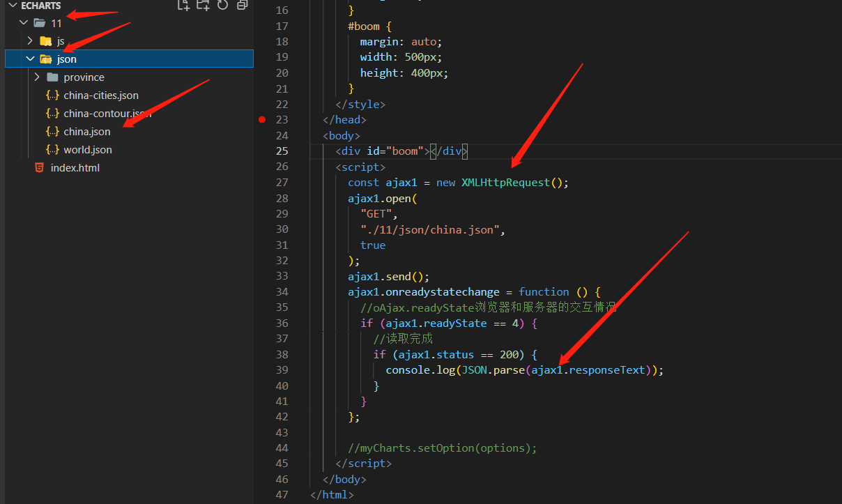The image size is (842, 504).
Task: Click the HTML5 icon beside index.html
Action: pos(39,168)
